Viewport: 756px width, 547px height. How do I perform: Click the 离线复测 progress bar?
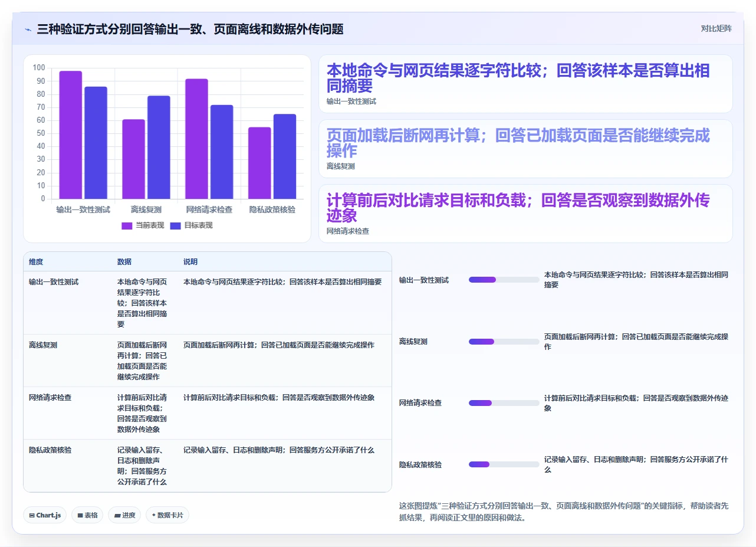(x=504, y=342)
